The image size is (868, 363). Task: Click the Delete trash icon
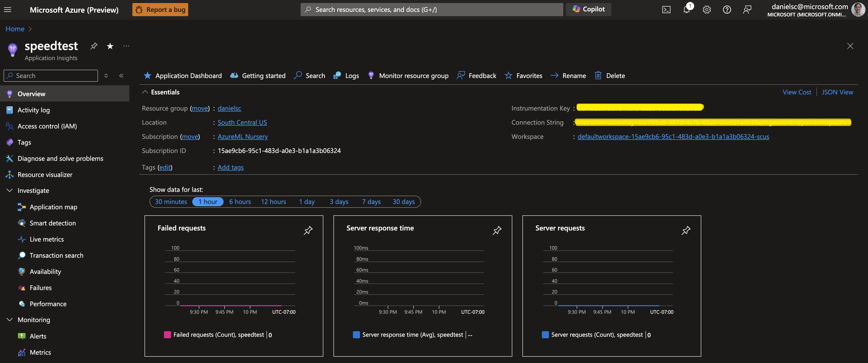click(x=598, y=75)
